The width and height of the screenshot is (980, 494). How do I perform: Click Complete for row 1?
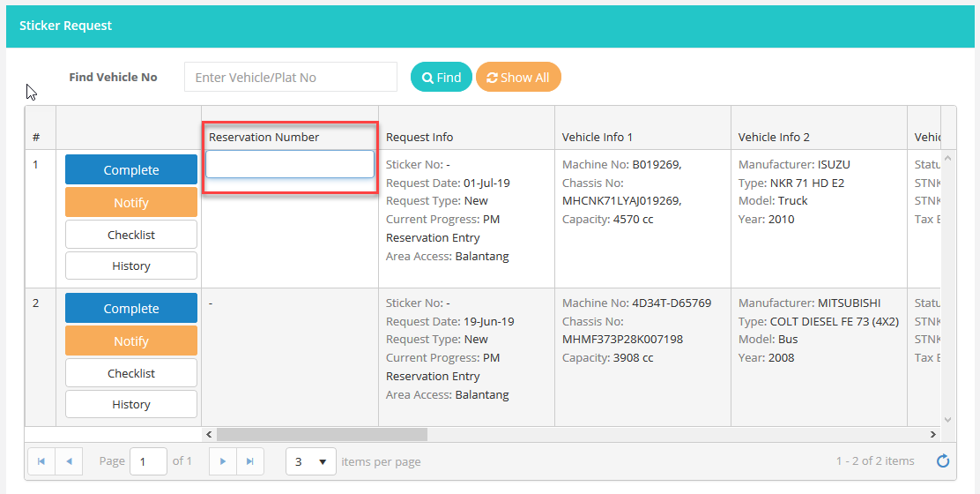[131, 169]
